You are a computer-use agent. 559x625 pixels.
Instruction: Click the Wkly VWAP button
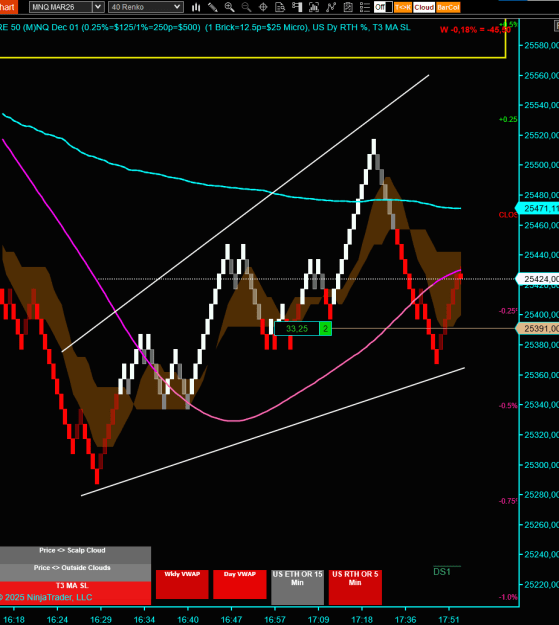click(x=182, y=584)
